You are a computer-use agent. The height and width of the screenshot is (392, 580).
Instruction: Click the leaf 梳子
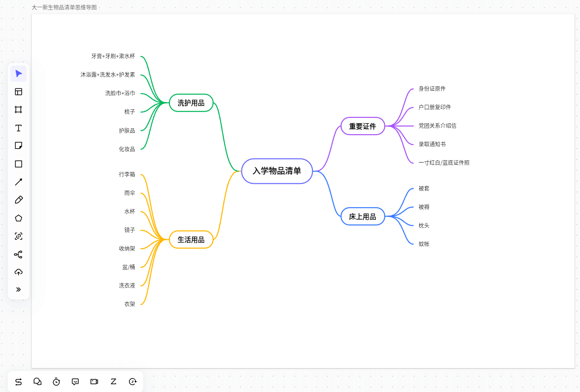click(x=130, y=112)
